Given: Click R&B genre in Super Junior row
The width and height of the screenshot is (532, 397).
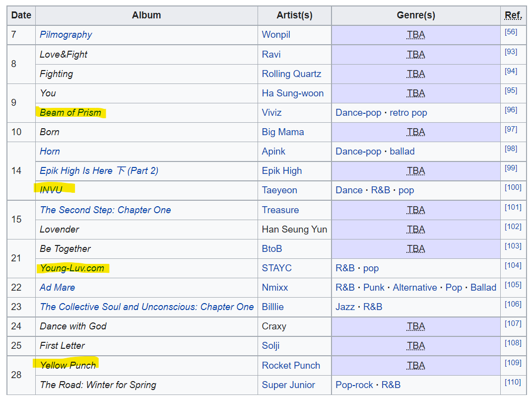Looking at the screenshot, I should coord(391,385).
